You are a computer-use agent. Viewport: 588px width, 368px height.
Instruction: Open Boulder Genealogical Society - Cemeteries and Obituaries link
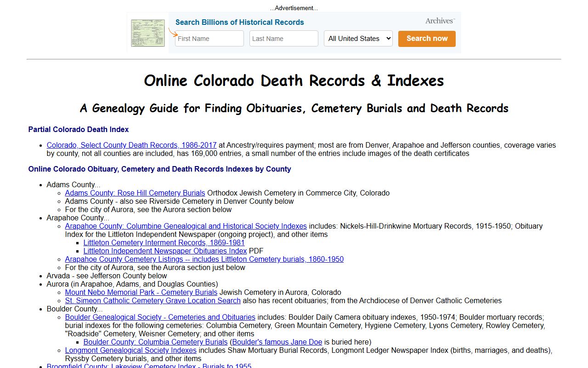[x=160, y=317]
